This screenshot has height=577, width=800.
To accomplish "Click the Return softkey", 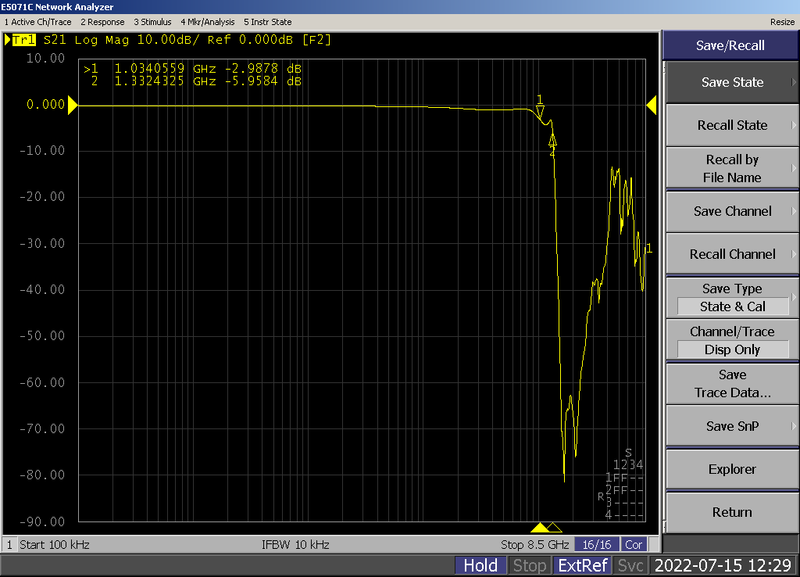I will pos(732,512).
